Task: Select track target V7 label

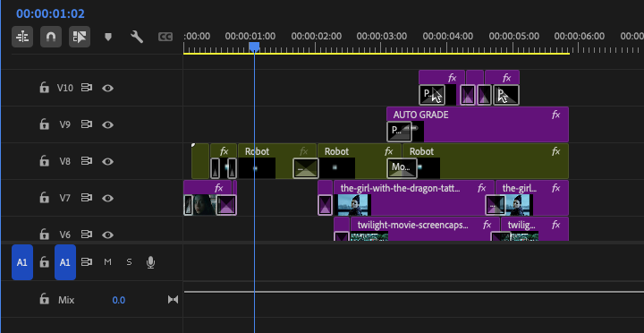Action: (65, 198)
